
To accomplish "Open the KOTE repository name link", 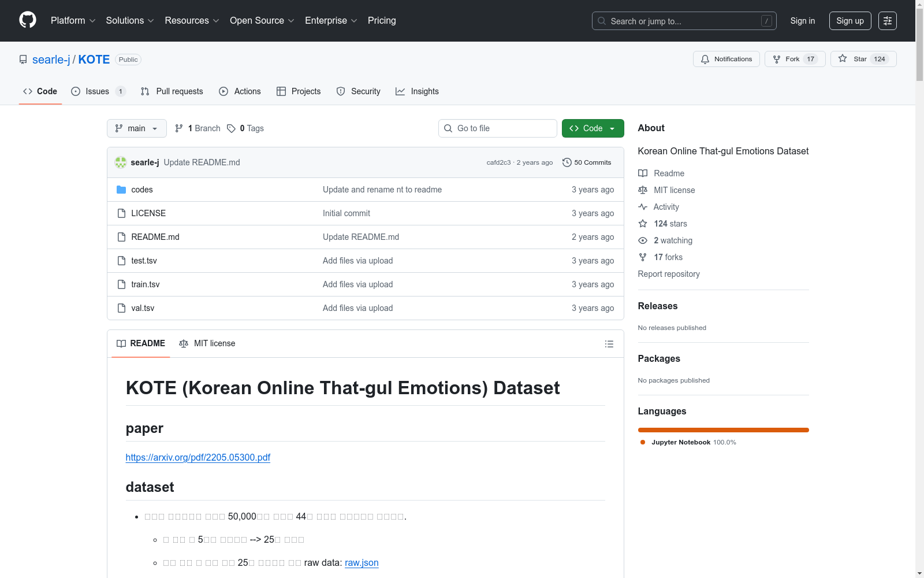I will click(94, 60).
